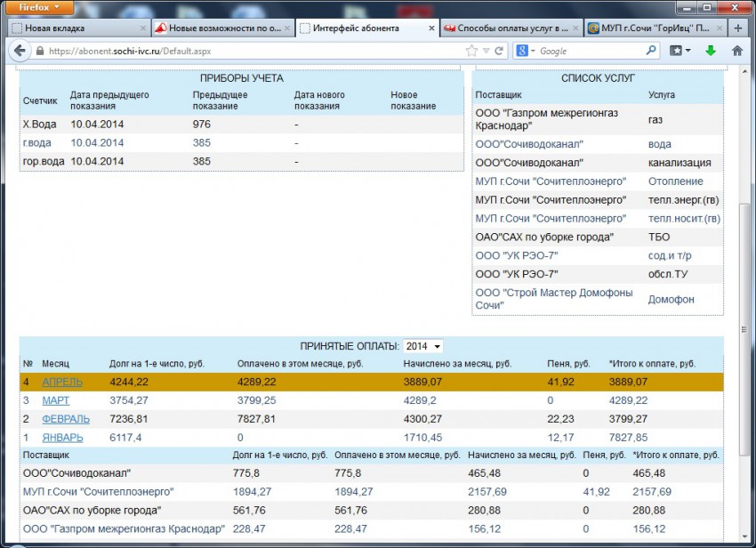Close the Интерфейс абонента tab
Viewport: 756px width, 548px height.
432,28
